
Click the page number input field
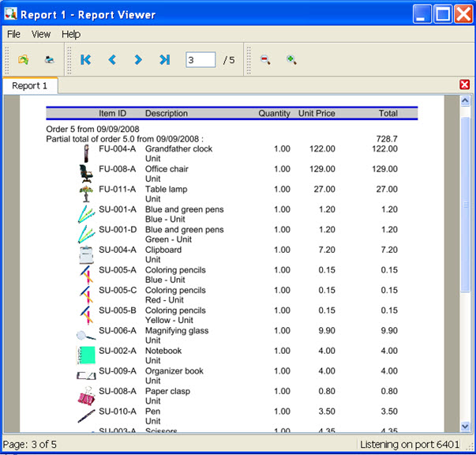pos(201,59)
